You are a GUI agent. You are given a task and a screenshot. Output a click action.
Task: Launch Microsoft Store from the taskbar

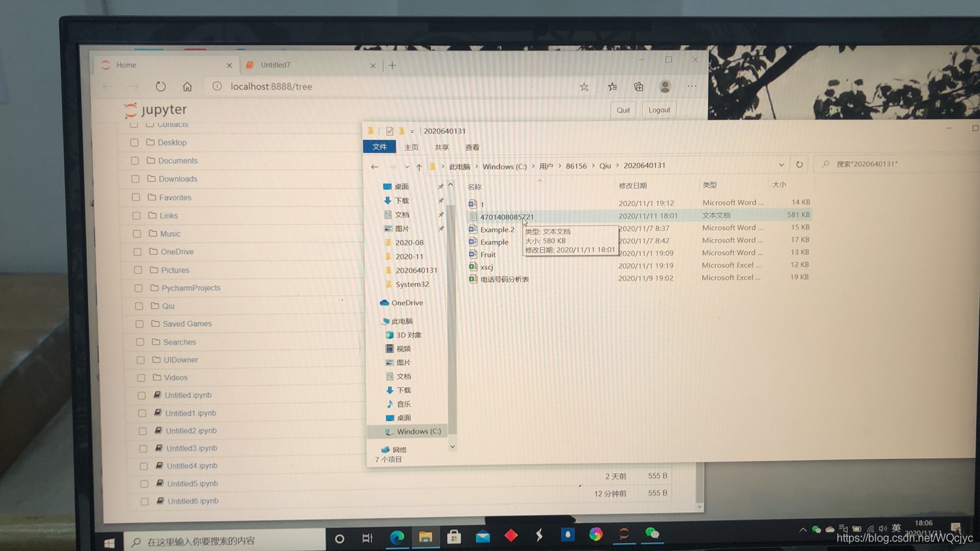[x=454, y=536]
